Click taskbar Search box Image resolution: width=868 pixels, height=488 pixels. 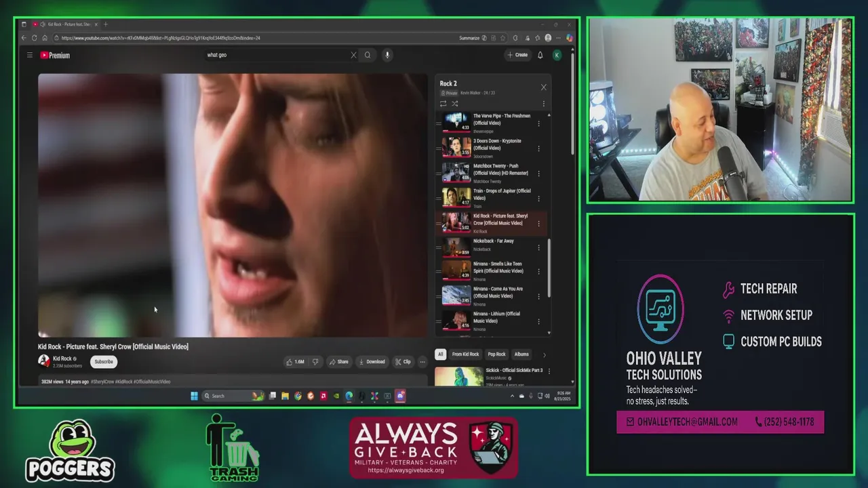(233, 396)
